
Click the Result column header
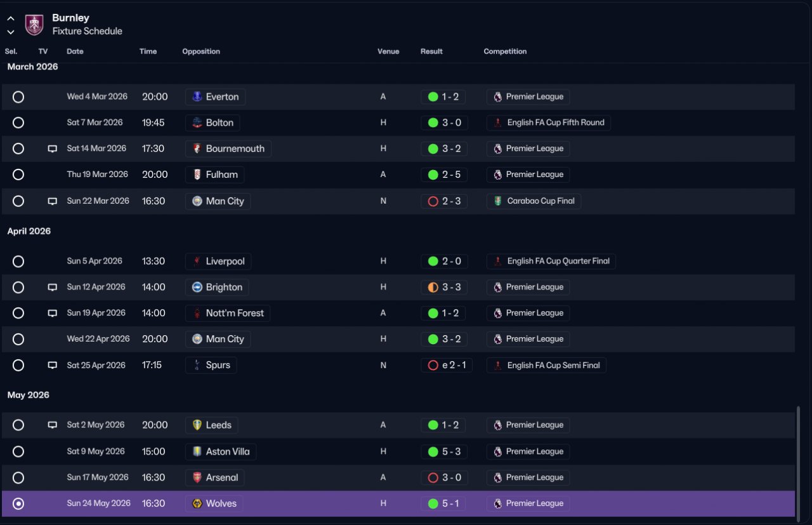click(431, 51)
